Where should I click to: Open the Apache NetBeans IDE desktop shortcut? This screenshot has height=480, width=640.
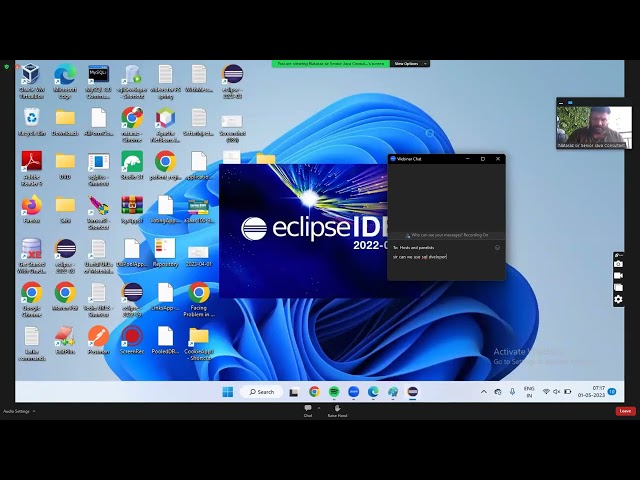165,125
